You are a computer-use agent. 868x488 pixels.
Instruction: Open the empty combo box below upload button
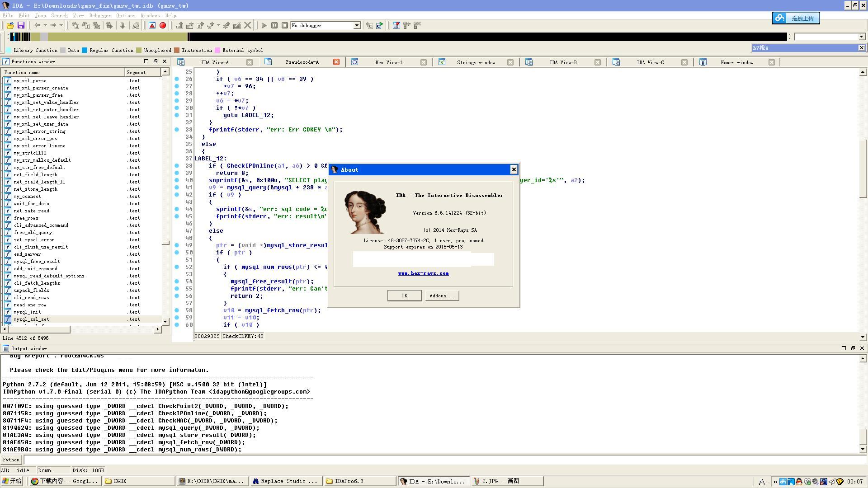click(x=861, y=37)
